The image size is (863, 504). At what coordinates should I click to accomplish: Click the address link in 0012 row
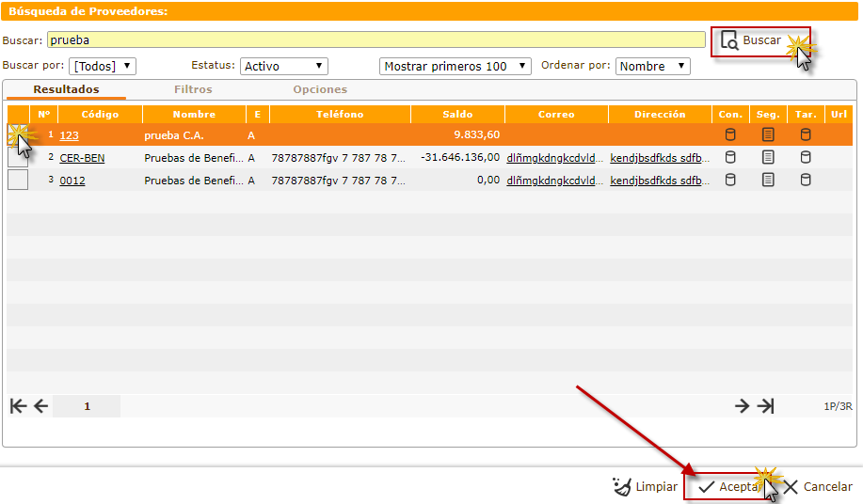tap(660, 181)
